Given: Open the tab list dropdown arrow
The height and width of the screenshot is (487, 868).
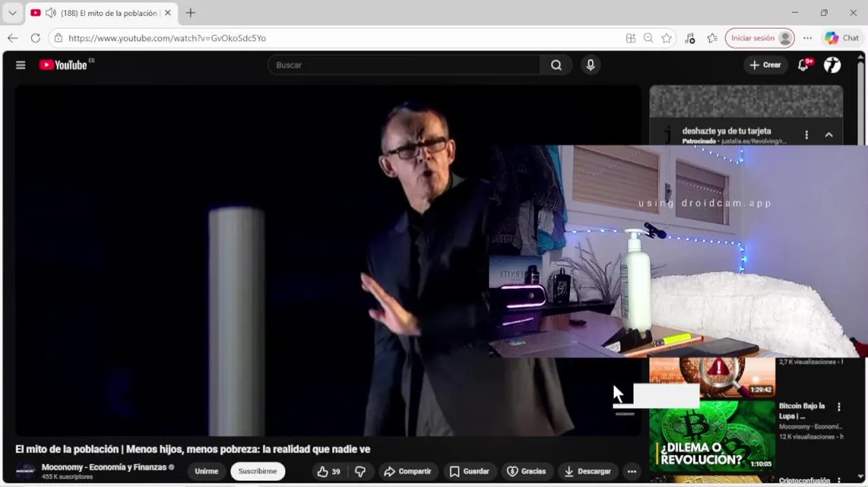Looking at the screenshot, I should click(12, 13).
